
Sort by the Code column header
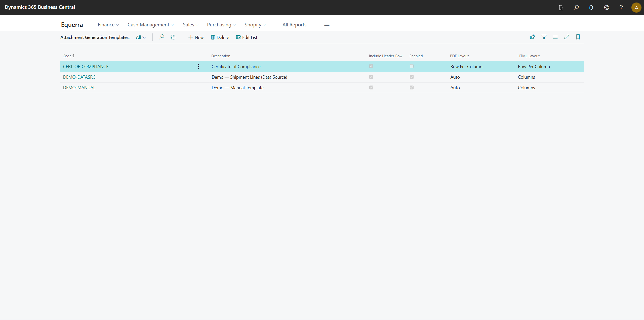tap(68, 56)
